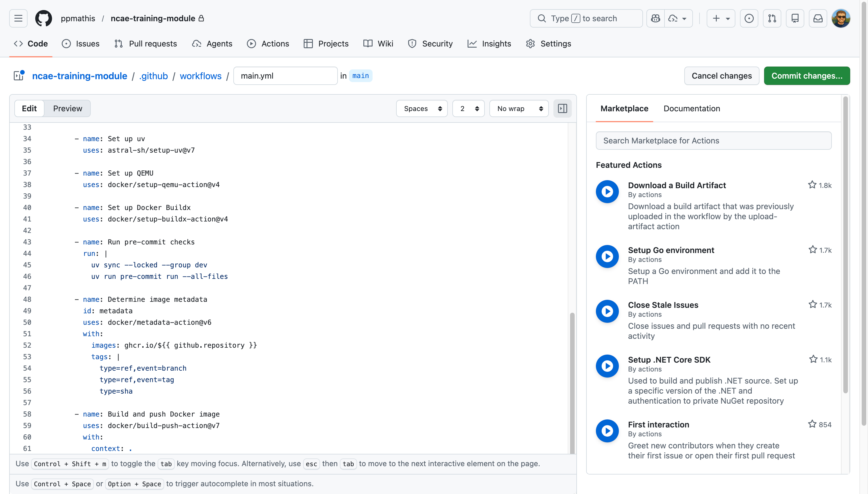Open user profile avatar menu

click(x=841, y=18)
